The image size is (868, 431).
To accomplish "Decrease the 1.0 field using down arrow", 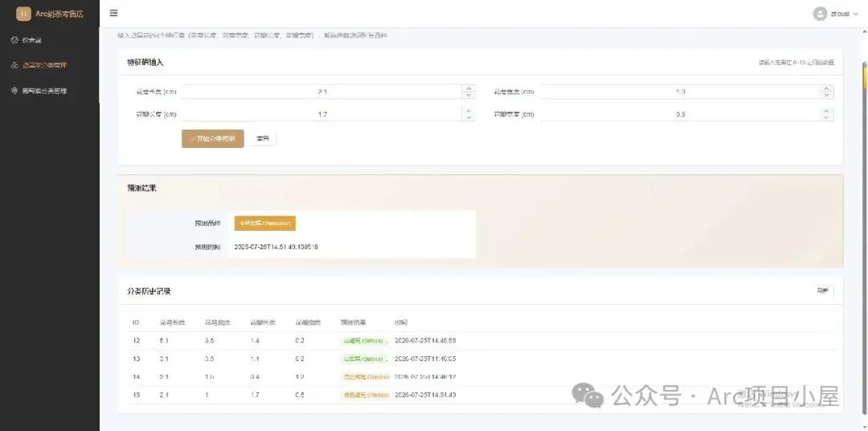I will (x=826, y=95).
